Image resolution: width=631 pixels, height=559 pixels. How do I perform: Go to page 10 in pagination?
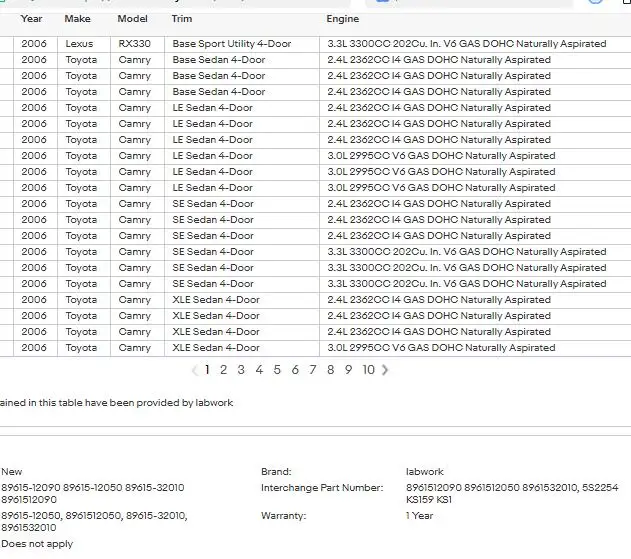[x=368, y=370]
